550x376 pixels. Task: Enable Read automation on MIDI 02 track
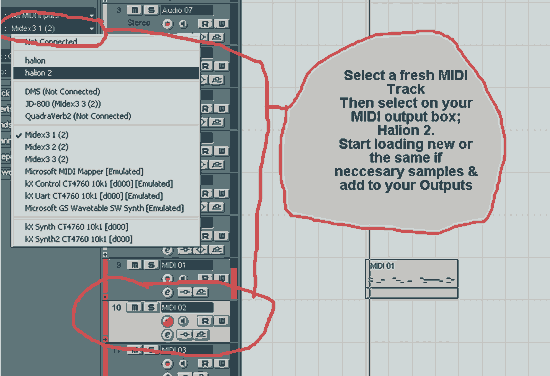coord(205,321)
